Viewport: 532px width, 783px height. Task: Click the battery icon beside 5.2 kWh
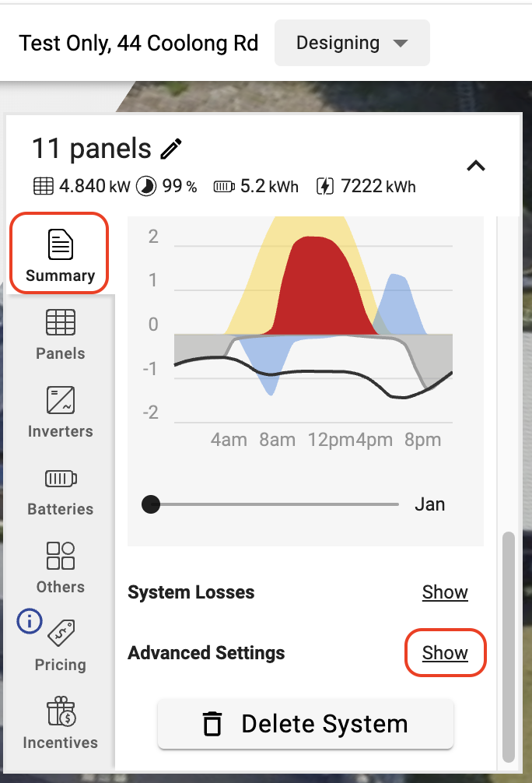tap(224, 187)
